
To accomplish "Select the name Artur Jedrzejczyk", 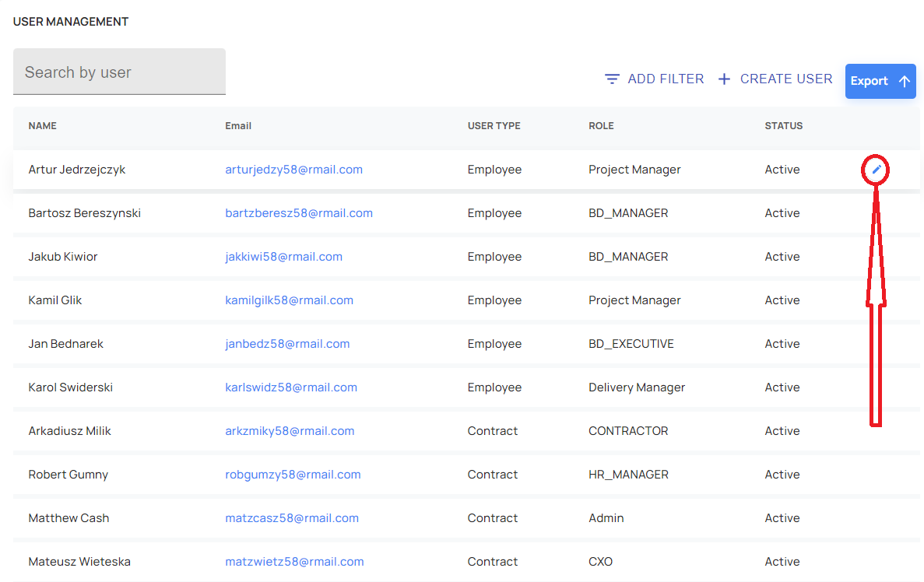I will (76, 170).
